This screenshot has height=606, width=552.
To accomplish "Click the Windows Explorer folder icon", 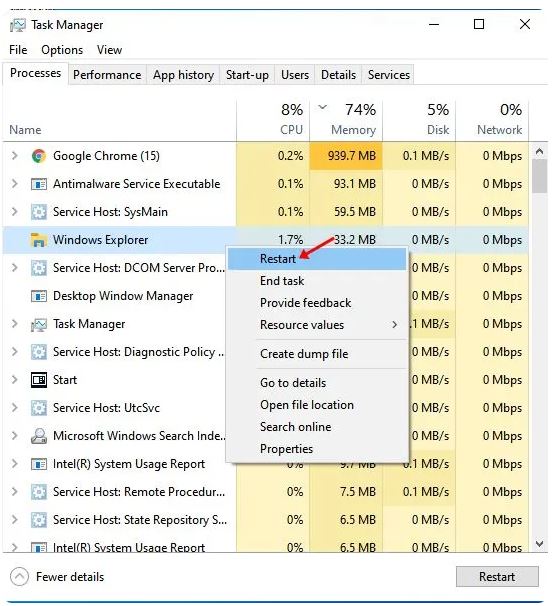I will tap(39, 240).
